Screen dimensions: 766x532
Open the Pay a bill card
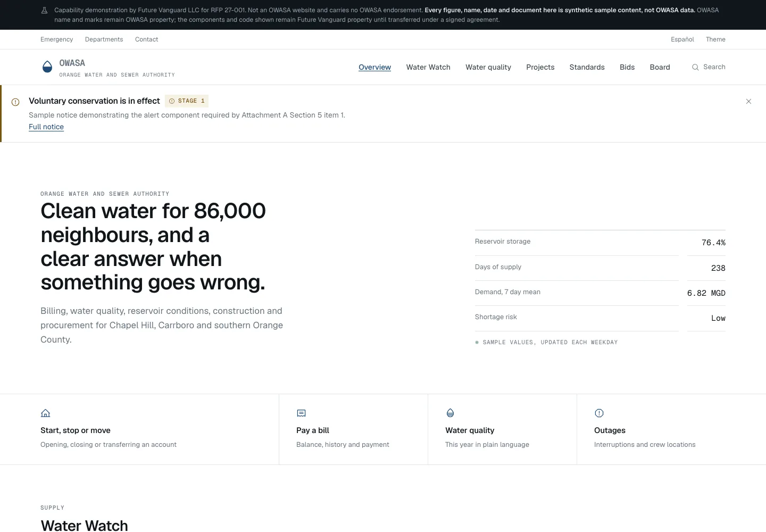(x=354, y=429)
